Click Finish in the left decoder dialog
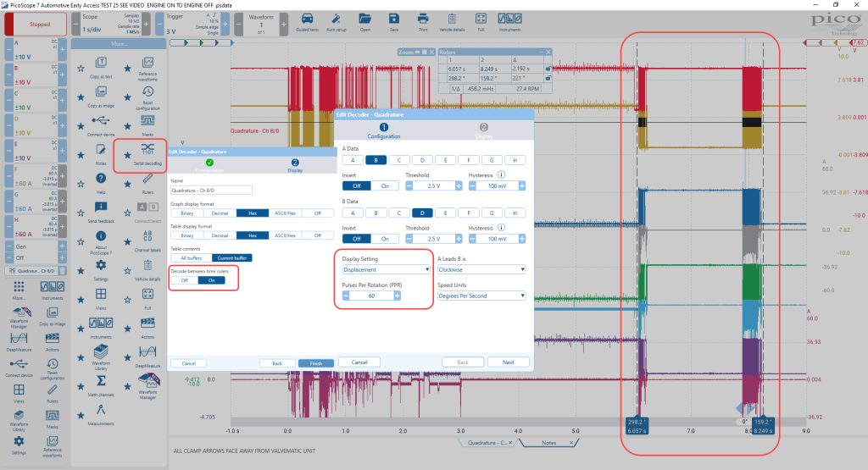Image resolution: width=868 pixels, height=470 pixels. point(315,363)
